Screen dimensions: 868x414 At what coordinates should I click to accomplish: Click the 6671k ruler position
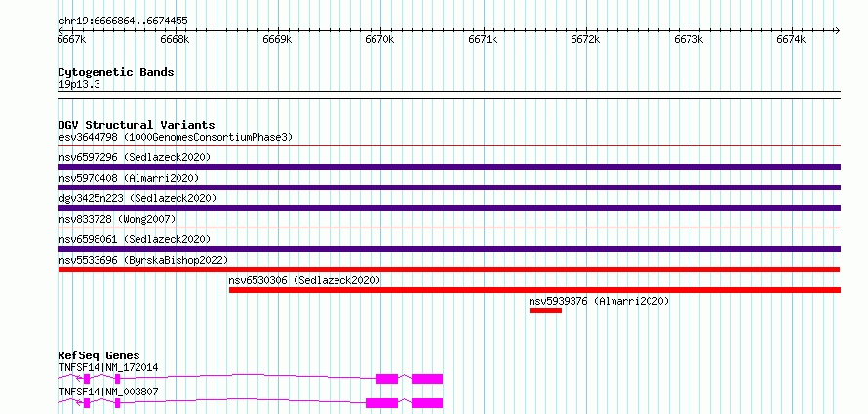[484, 39]
